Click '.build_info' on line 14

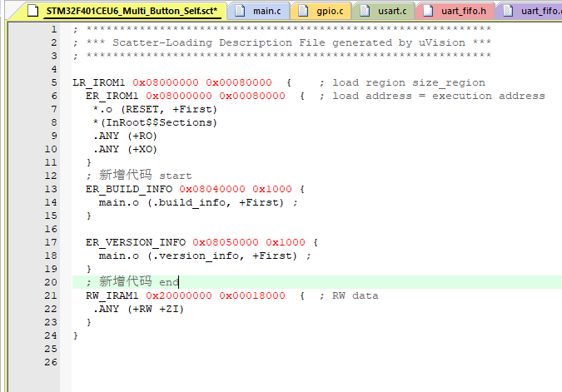pos(191,203)
